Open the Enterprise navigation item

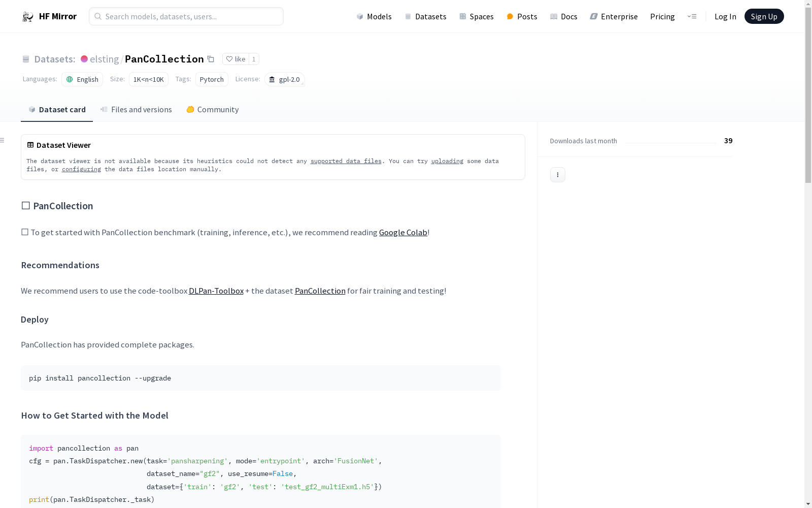point(614,16)
